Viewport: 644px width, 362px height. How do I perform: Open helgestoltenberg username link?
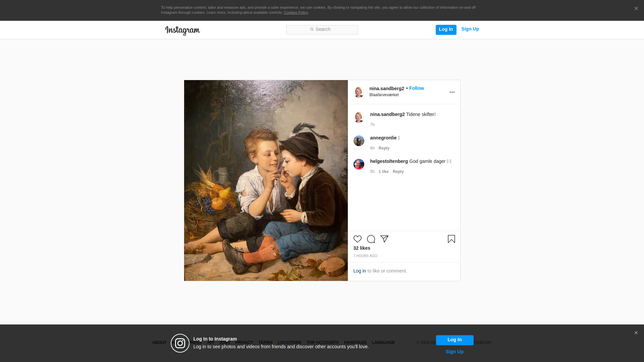coord(389,161)
